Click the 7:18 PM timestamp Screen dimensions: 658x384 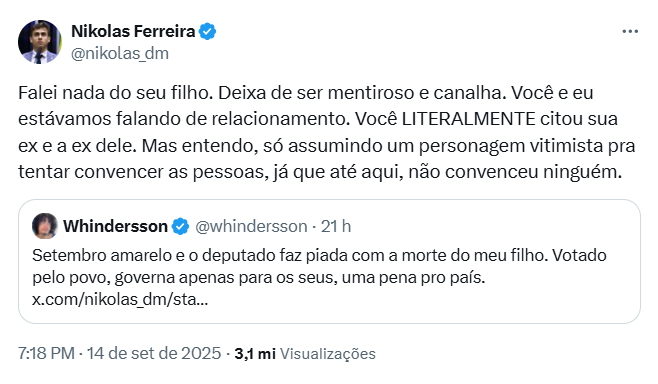(x=46, y=353)
